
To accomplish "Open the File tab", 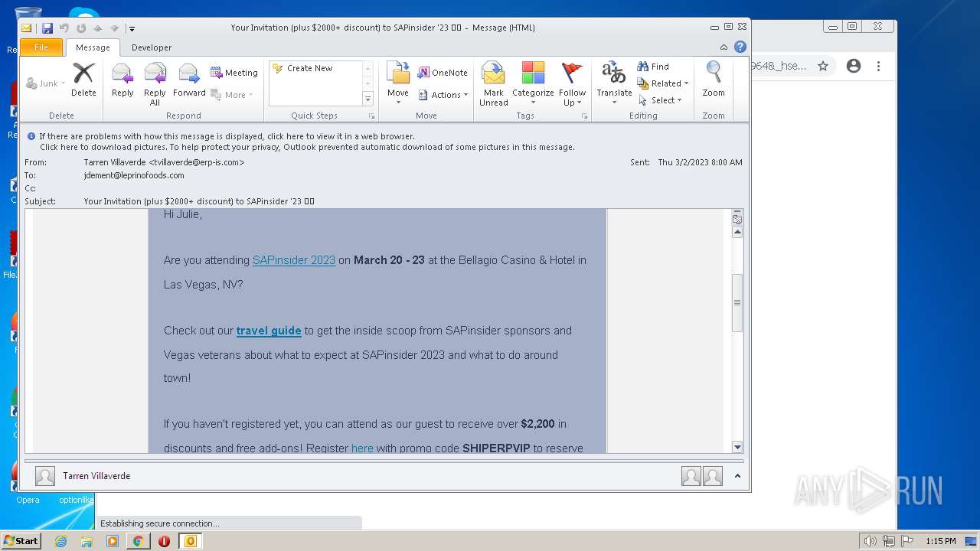I will [41, 47].
